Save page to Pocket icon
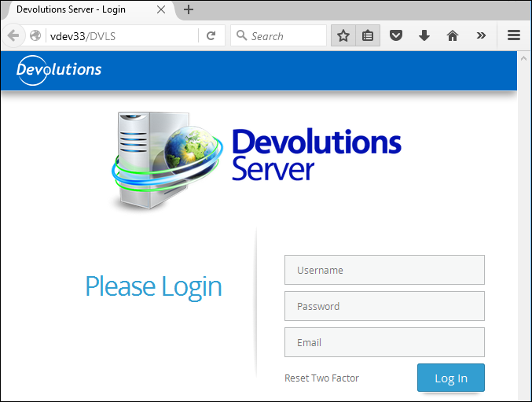Image resolution: width=532 pixels, height=402 pixels. [396, 35]
